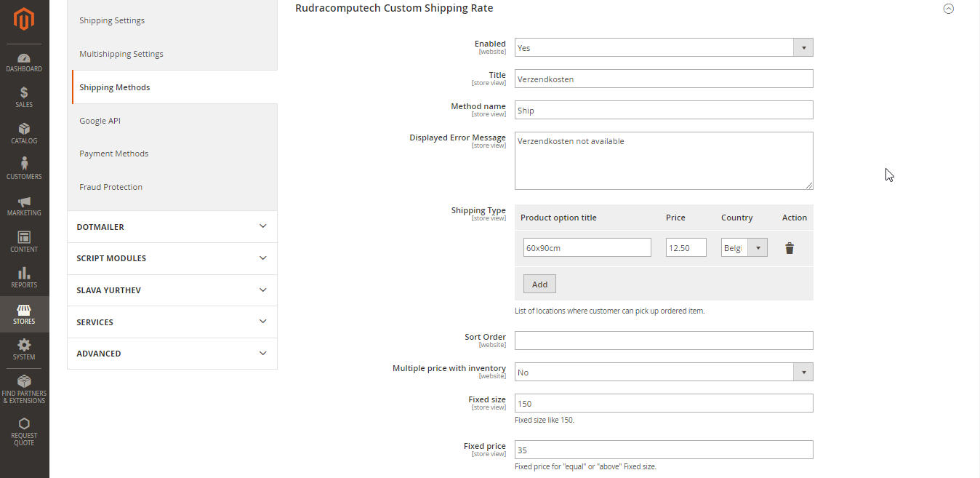Image resolution: width=980 pixels, height=478 pixels.
Task: Click the Title field with Verzendkosten
Action: pyautogui.click(x=664, y=79)
